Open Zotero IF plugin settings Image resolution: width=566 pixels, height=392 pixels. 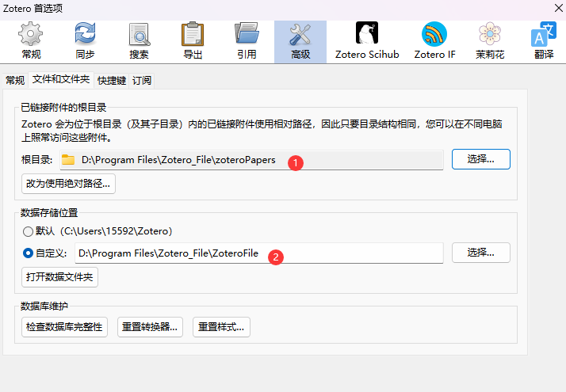click(x=434, y=41)
